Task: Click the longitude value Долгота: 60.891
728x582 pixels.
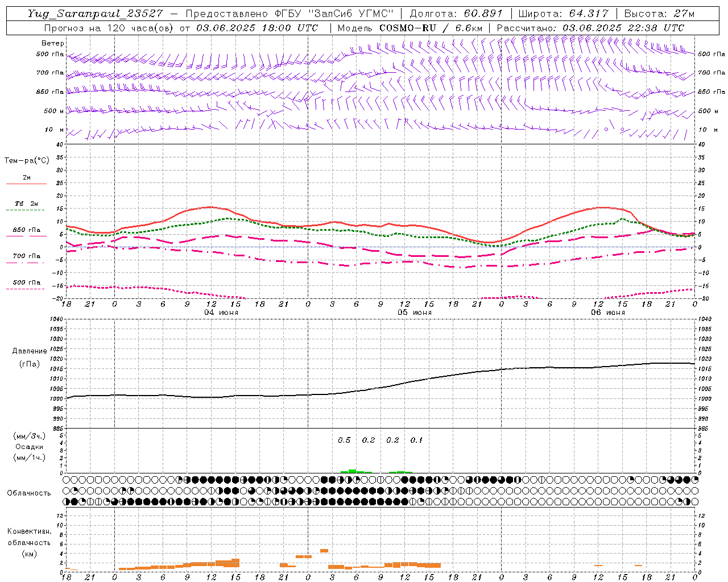Action: 456,14
